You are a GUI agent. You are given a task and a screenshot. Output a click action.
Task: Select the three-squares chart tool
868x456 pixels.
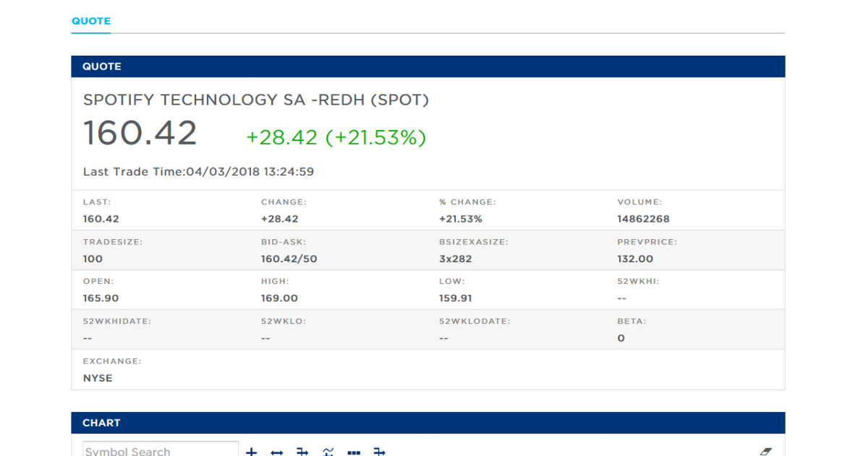pos(354,452)
